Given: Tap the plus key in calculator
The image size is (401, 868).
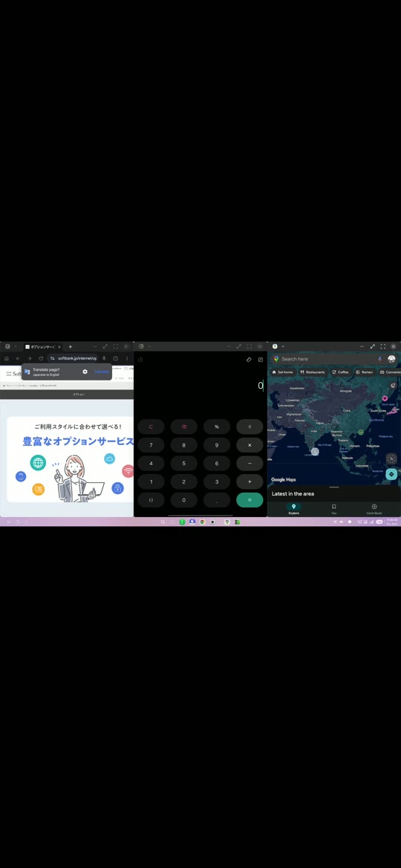Looking at the screenshot, I should 250,481.
